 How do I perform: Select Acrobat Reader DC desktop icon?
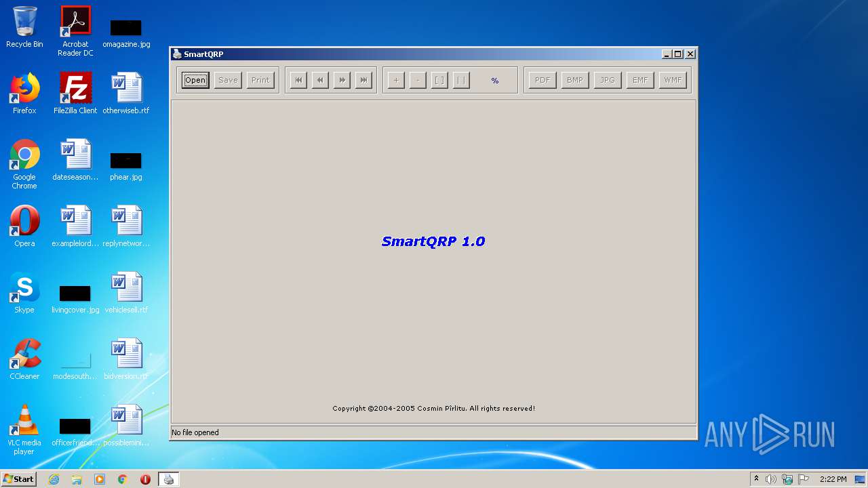[x=75, y=31]
